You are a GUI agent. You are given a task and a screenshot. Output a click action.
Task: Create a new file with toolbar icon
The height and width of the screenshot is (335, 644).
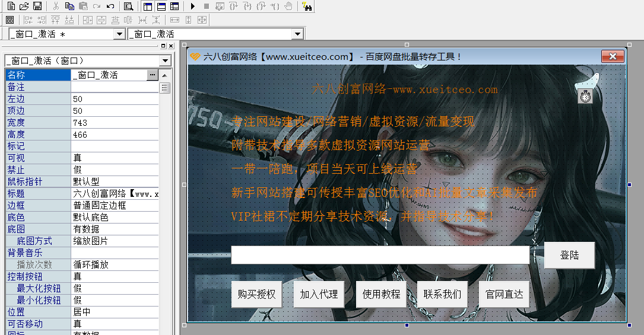[11, 6]
